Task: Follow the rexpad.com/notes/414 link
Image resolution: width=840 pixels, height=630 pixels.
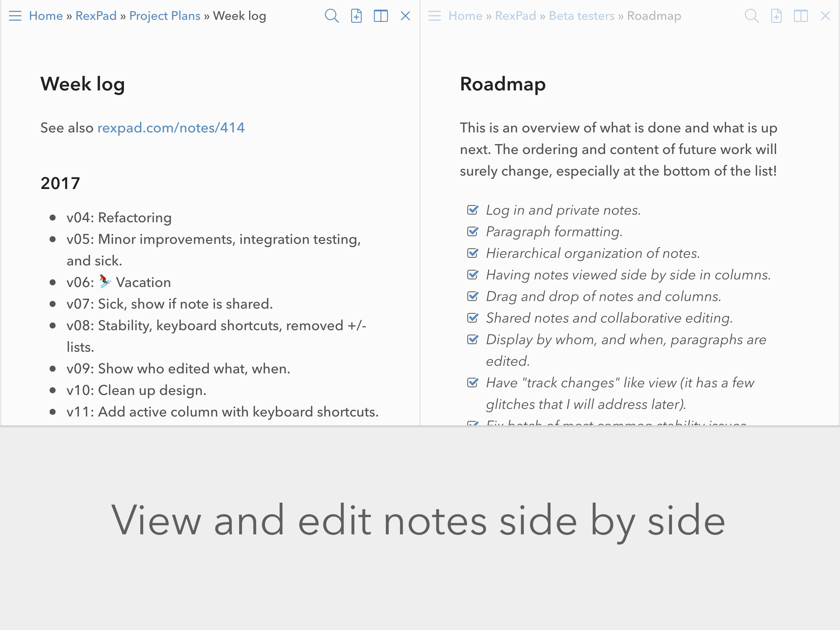Action: (171, 128)
